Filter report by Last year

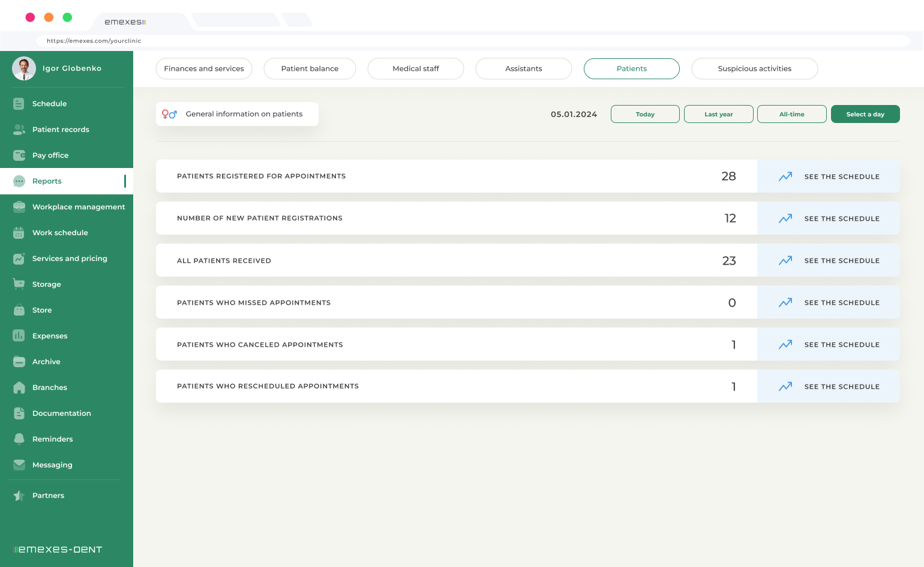point(719,114)
